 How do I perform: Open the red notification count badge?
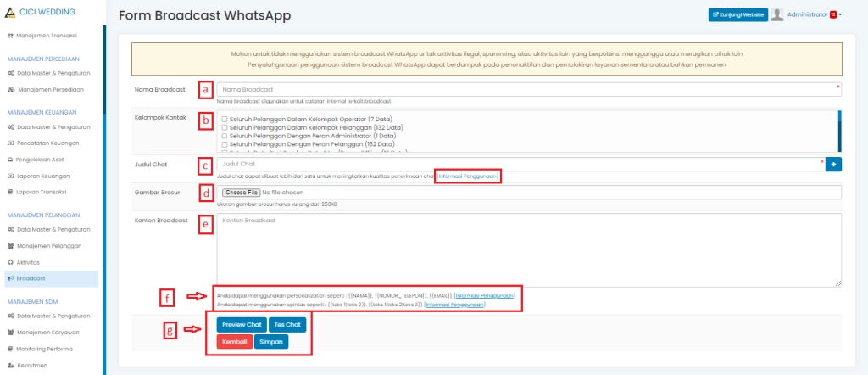(x=833, y=14)
